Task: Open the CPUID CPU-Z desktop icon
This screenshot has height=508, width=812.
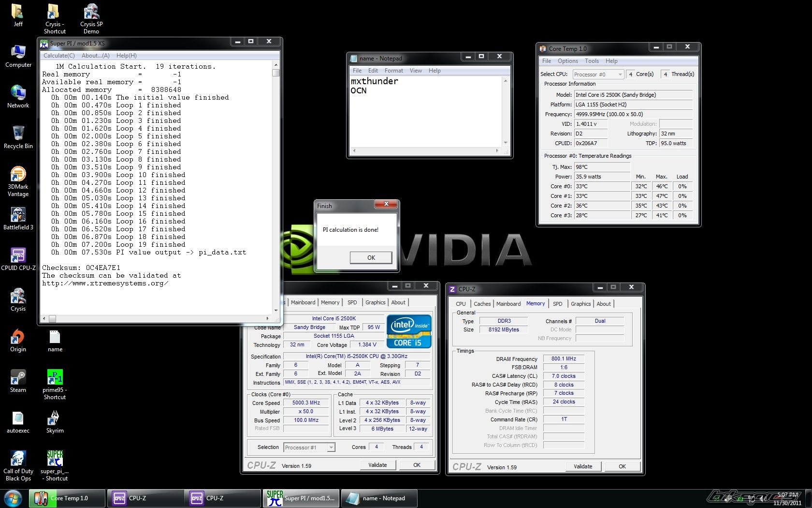Action: tap(18, 259)
